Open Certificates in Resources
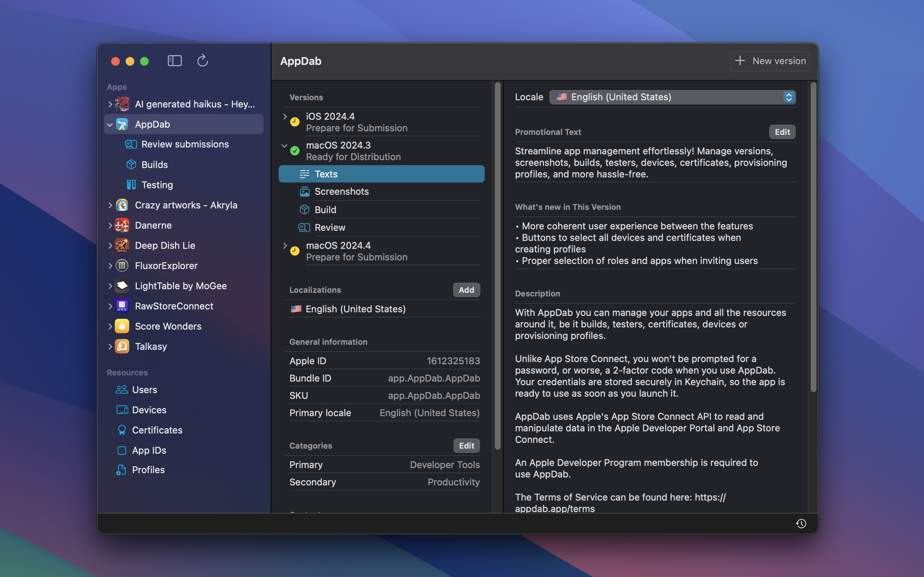The height and width of the screenshot is (577, 924). pyautogui.click(x=157, y=430)
